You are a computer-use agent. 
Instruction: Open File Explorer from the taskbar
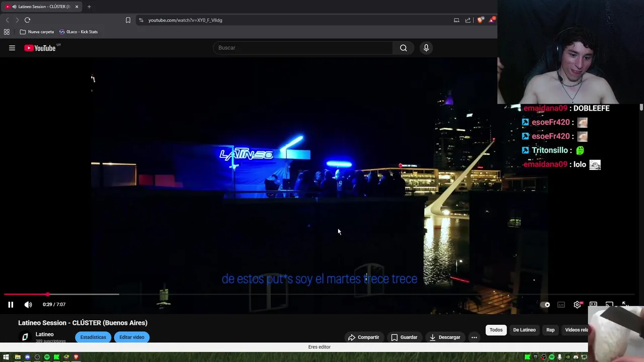[18, 357]
